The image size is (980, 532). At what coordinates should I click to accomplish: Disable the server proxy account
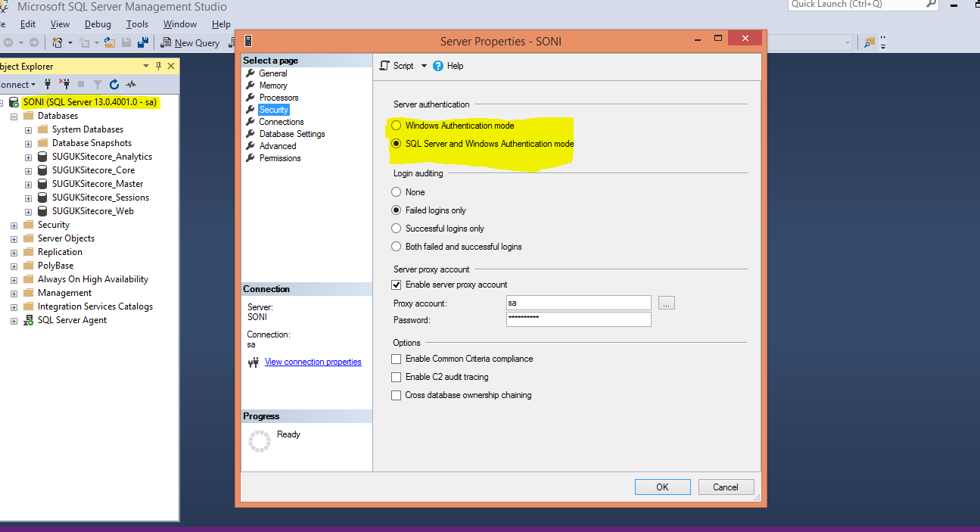(x=396, y=285)
